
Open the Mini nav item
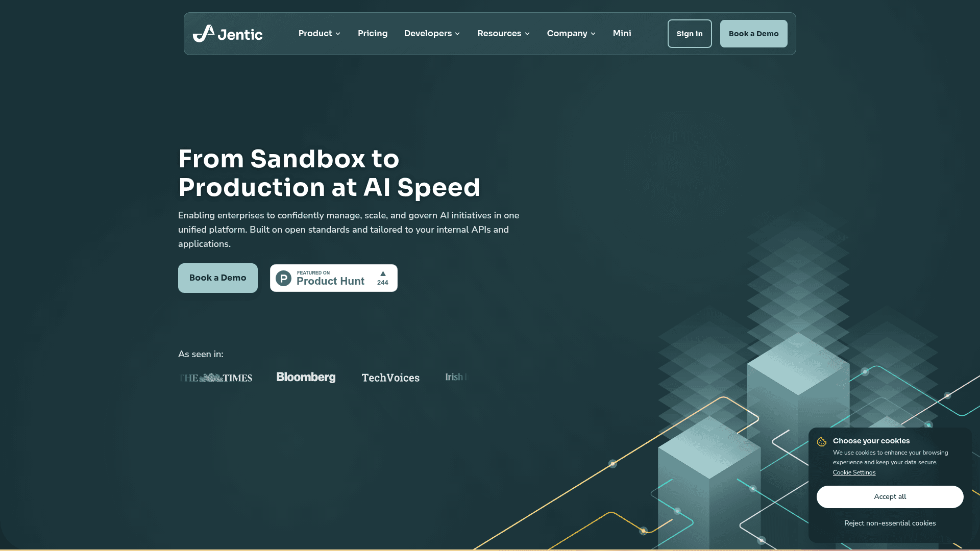622,34
